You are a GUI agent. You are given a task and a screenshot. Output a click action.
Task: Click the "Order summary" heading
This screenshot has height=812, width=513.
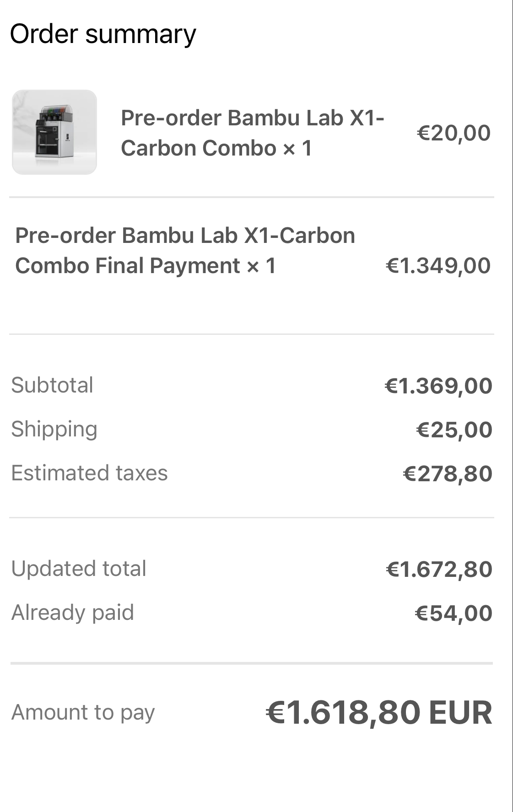point(103,34)
